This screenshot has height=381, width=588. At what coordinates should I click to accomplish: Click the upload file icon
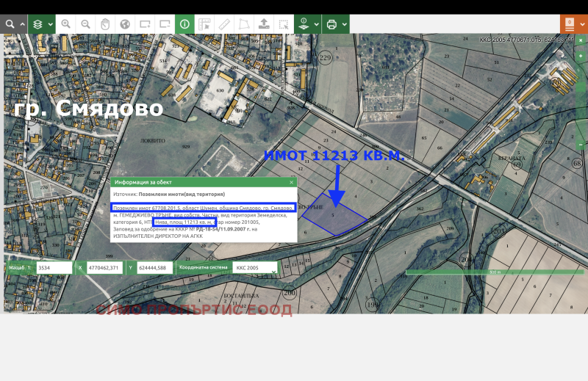[x=264, y=24]
